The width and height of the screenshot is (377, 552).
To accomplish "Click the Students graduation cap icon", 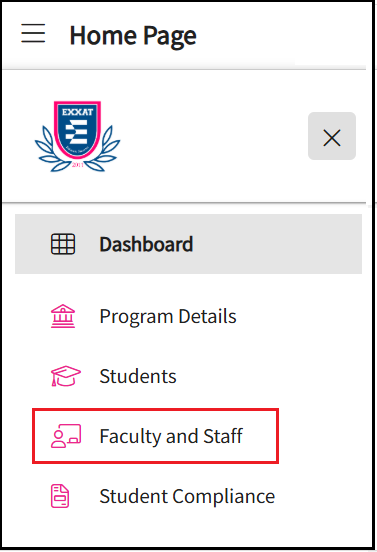I will 66,376.
